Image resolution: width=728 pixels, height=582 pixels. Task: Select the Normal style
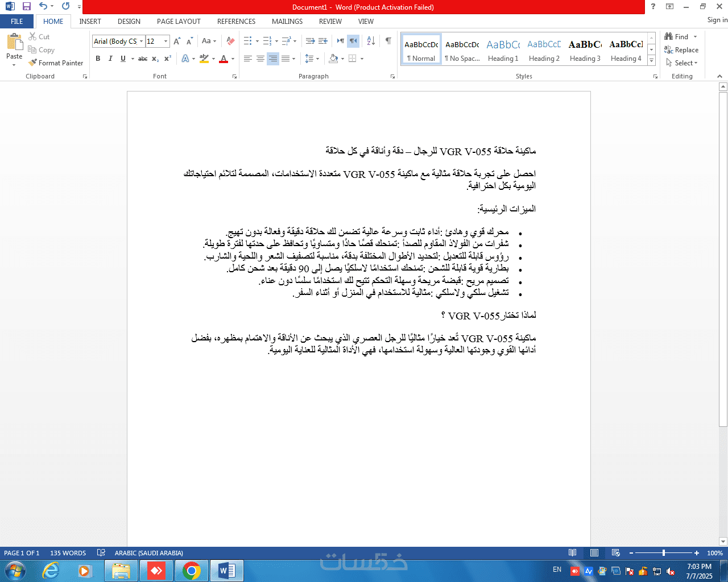(x=421, y=49)
